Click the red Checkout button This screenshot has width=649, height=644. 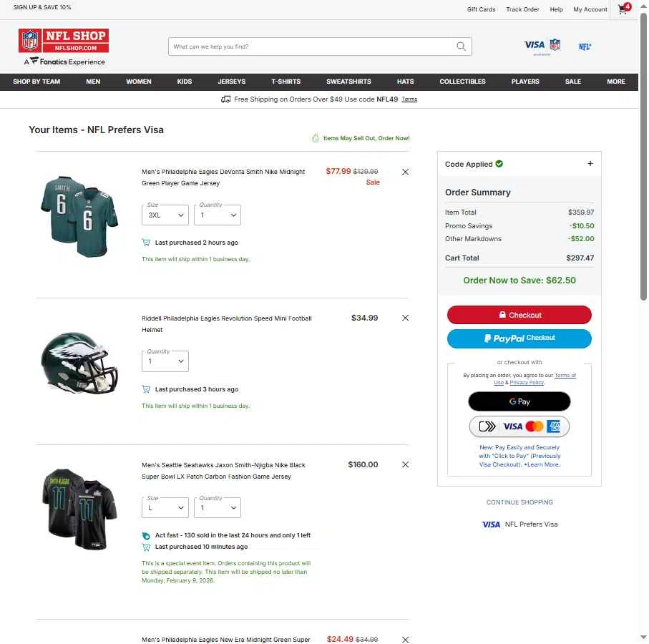(x=519, y=315)
